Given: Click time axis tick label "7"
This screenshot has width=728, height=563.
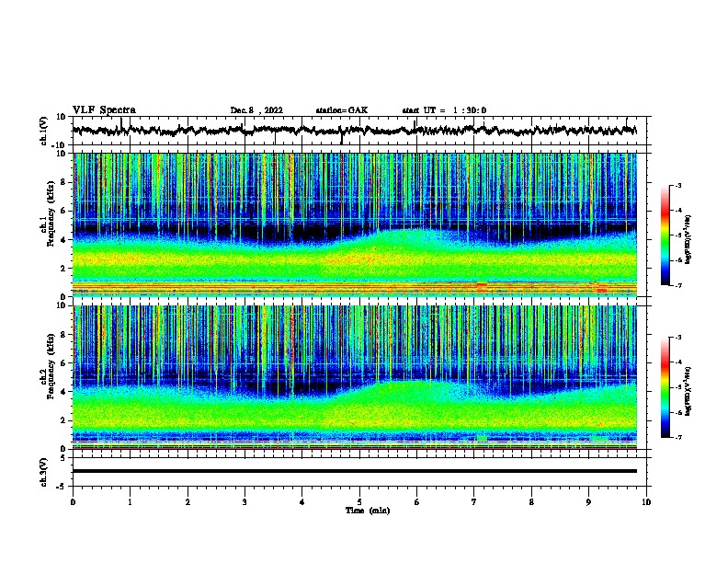Looking at the screenshot, I should (474, 502).
